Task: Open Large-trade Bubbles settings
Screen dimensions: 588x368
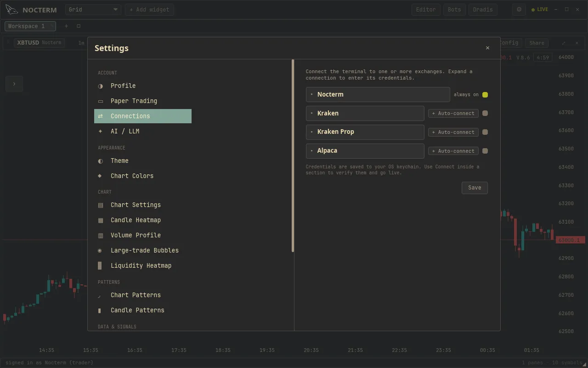Action: tap(143, 251)
